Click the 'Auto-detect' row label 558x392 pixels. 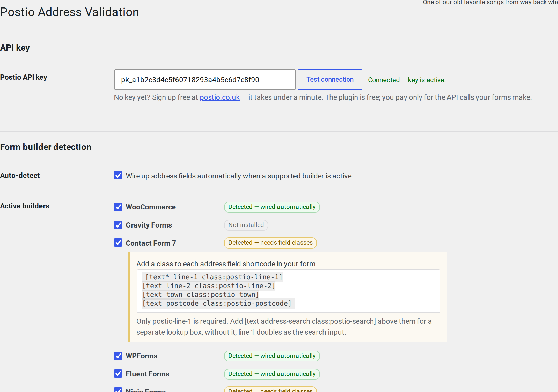[20, 175]
